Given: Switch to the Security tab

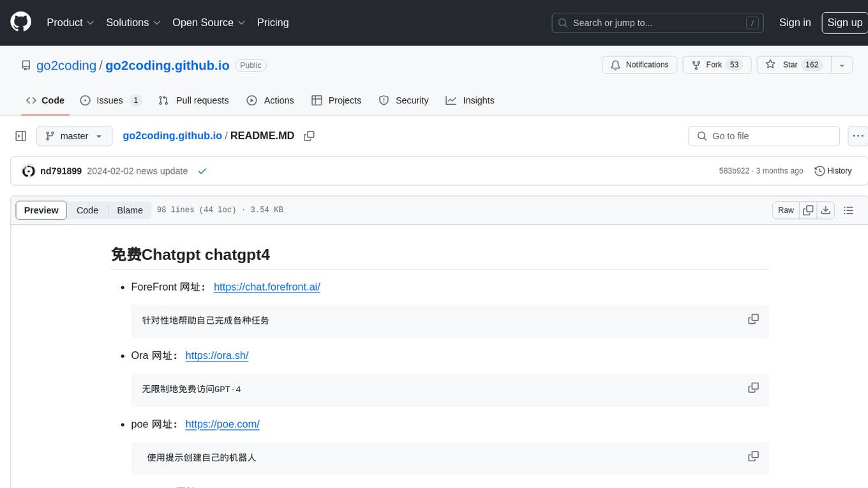Looking at the screenshot, I should (x=403, y=100).
